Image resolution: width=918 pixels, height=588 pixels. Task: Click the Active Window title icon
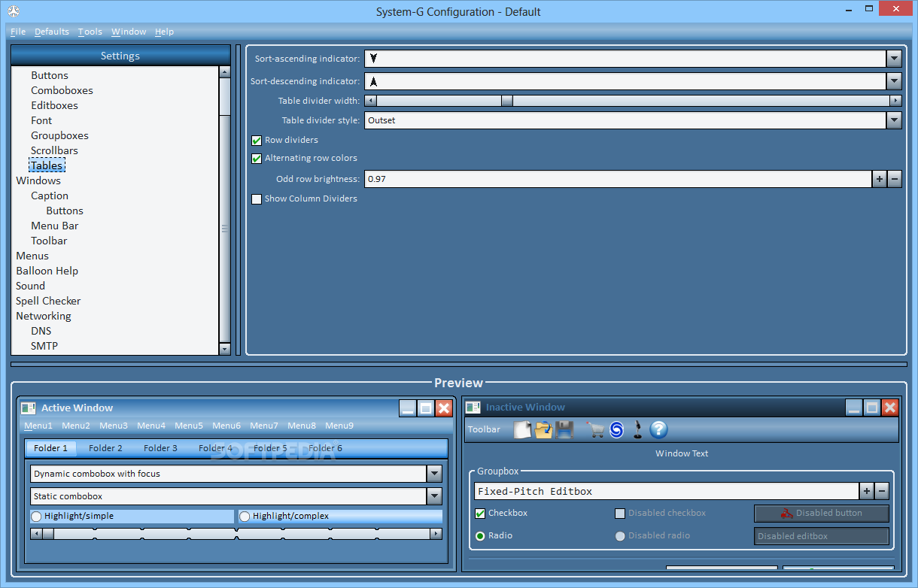coord(29,408)
